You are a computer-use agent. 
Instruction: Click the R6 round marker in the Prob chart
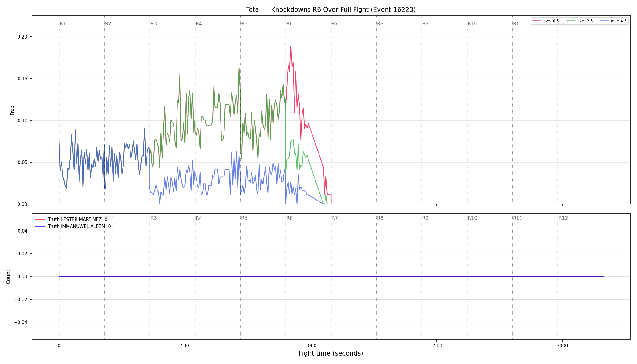point(289,24)
